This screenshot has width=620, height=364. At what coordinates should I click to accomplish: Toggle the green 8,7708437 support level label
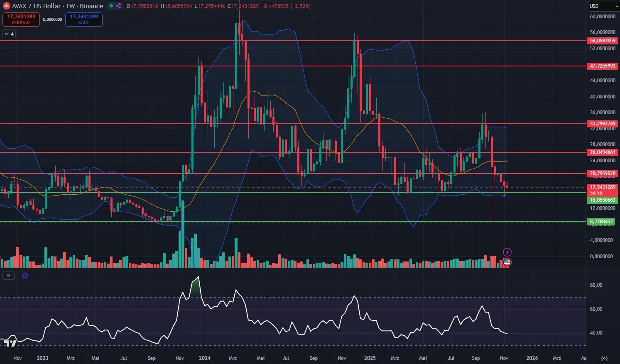(x=601, y=221)
